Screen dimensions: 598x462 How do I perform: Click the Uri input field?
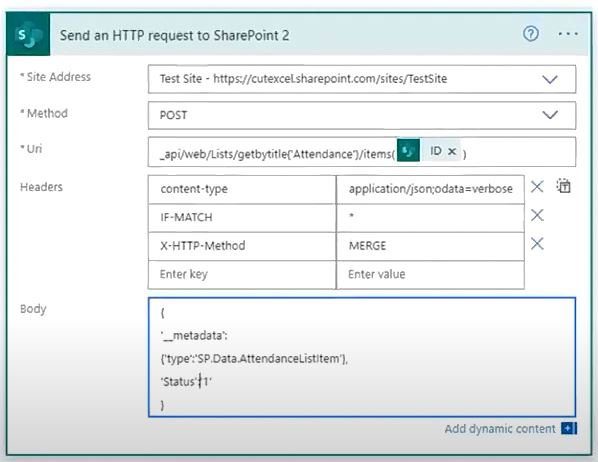[362, 152]
